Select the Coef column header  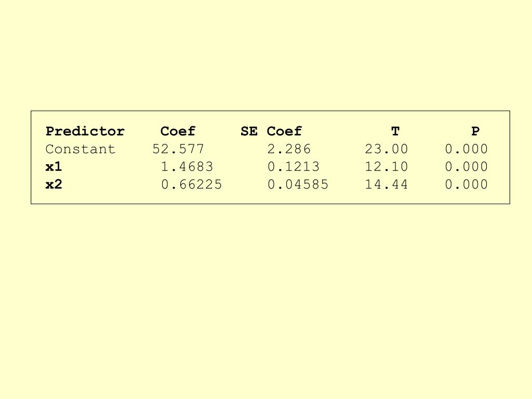pos(178,131)
